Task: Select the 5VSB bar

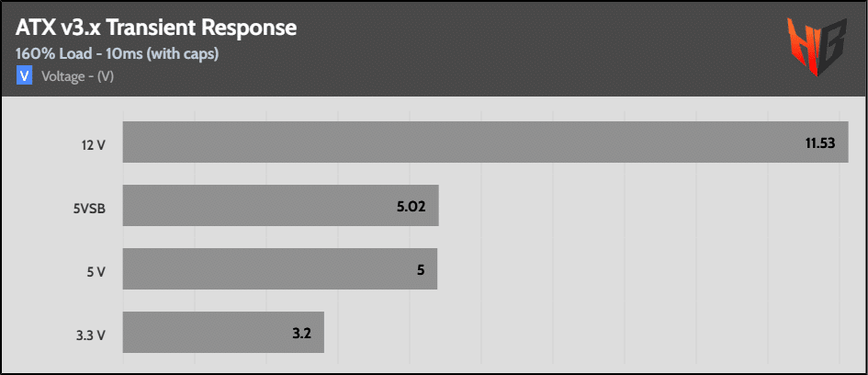Action: tap(281, 206)
